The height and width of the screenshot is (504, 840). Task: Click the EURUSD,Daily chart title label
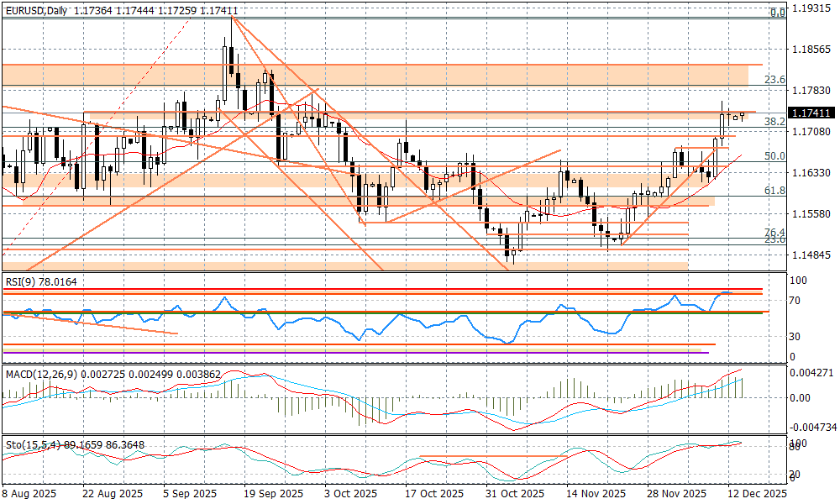pyautogui.click(x=36, y=10)
